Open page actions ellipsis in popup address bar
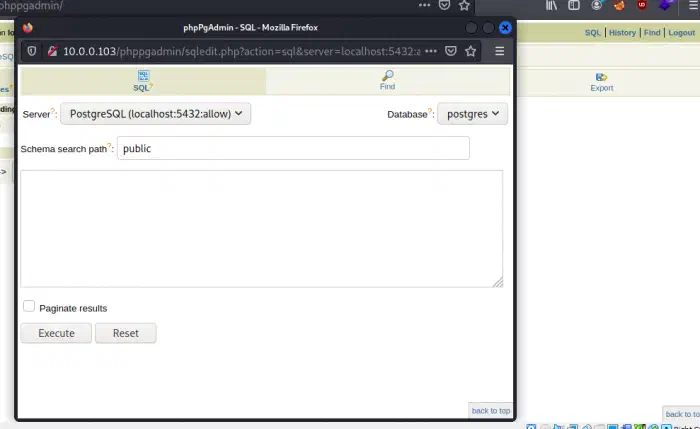Screen dimensions: 700x429 tap(431, 51)
